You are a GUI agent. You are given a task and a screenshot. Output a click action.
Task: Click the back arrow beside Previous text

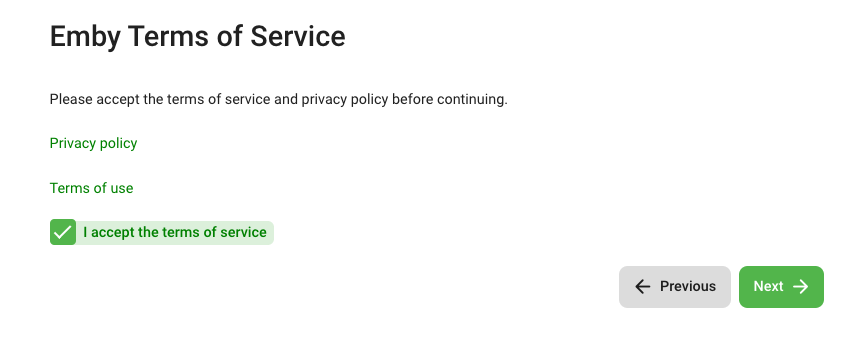[642, 286]
